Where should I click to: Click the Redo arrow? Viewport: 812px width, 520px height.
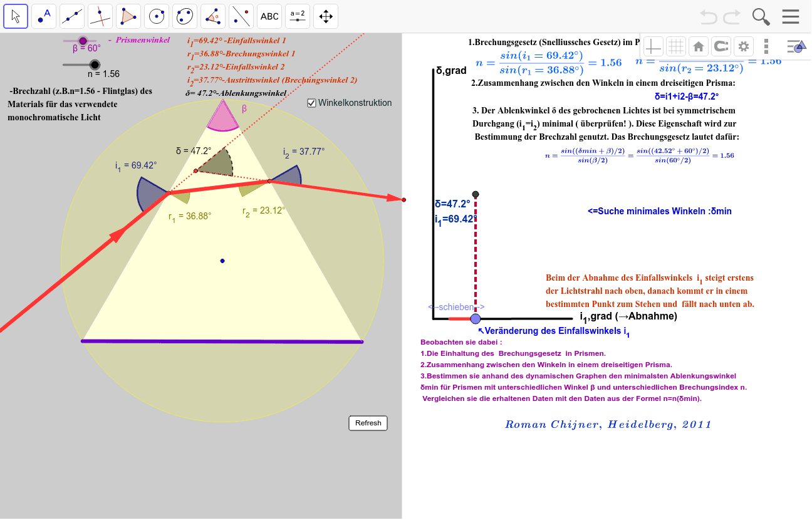tap(732, 17)
